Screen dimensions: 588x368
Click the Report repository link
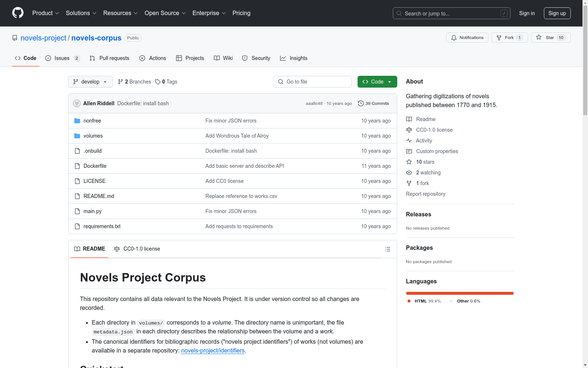(426, 194)
